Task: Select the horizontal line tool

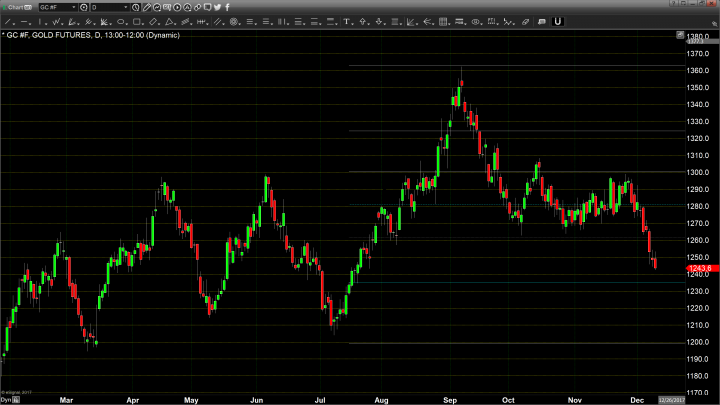Action: [25, 22]
